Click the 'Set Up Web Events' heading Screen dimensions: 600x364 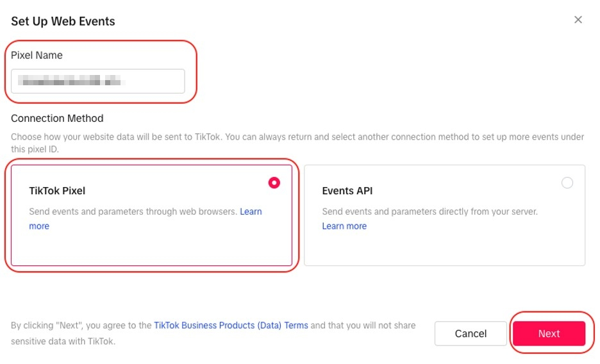coord(63,21)
